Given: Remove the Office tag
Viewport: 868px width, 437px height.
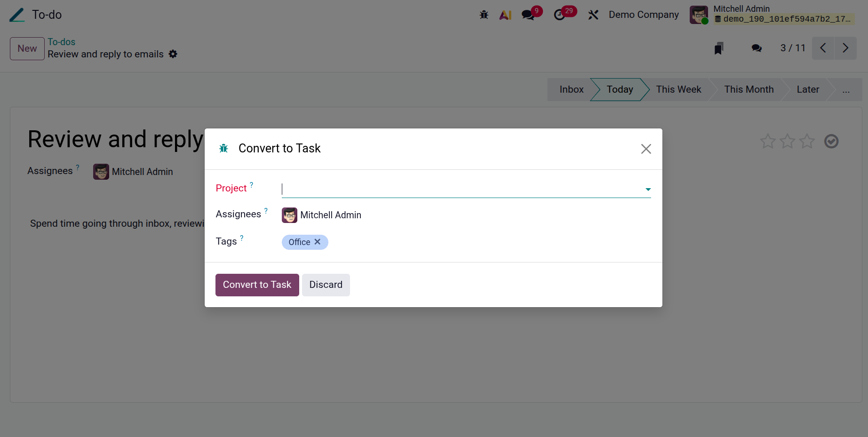Looking at the screenshot, I should click(318, 242).
